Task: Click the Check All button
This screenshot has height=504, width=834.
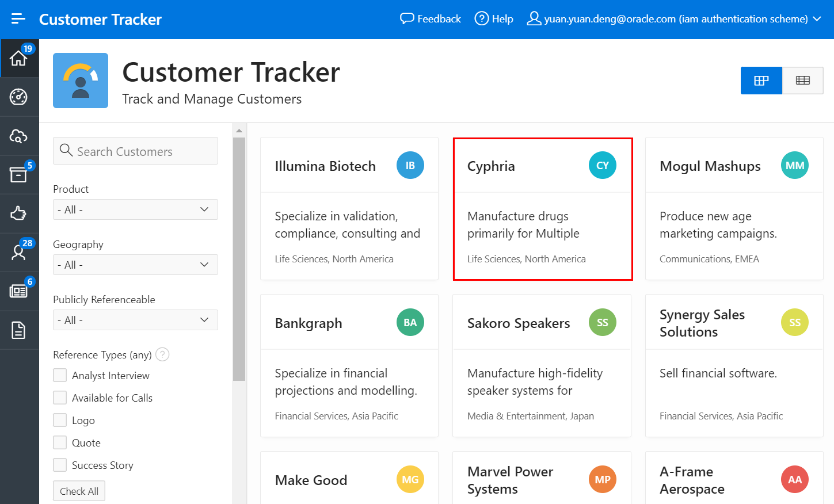Action: tap(79, 491)
